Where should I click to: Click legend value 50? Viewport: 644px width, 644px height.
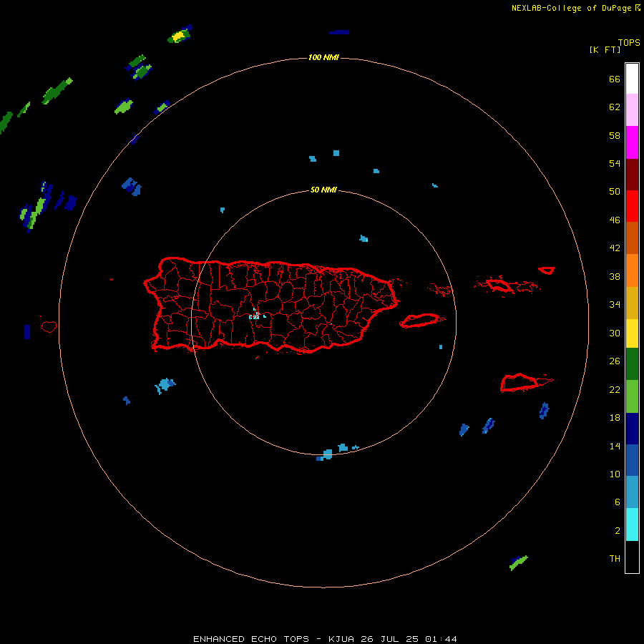(615, 192)
